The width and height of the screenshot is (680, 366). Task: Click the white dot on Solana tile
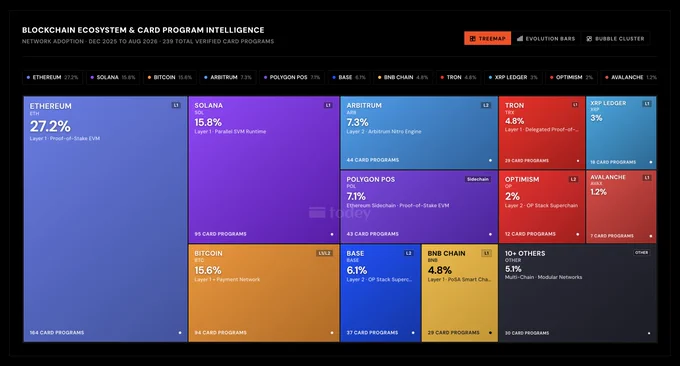pos(332,234)
